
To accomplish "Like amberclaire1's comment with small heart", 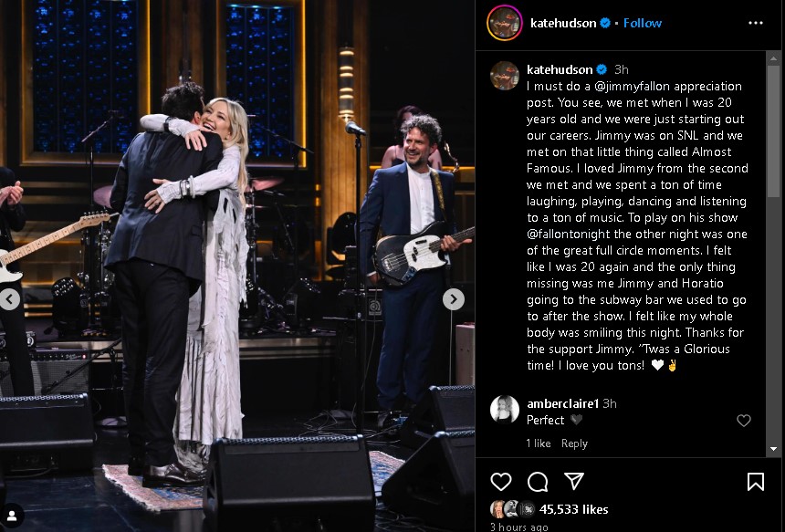I will click(743, 421).
